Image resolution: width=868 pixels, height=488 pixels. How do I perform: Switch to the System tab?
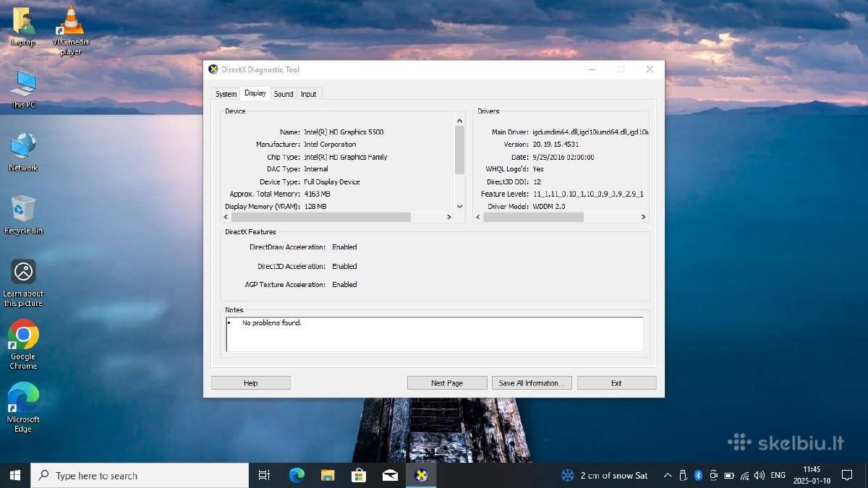(x=226, y=94)
